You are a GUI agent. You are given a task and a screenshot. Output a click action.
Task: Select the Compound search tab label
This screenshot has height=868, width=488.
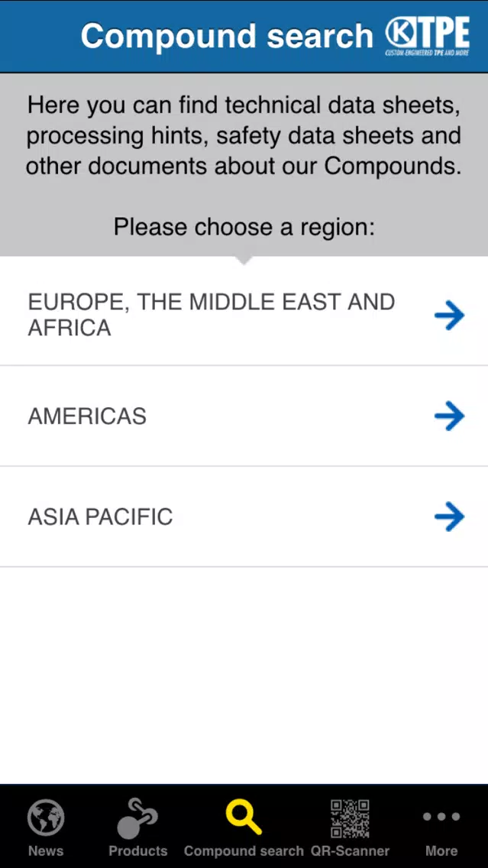point(244,851)
